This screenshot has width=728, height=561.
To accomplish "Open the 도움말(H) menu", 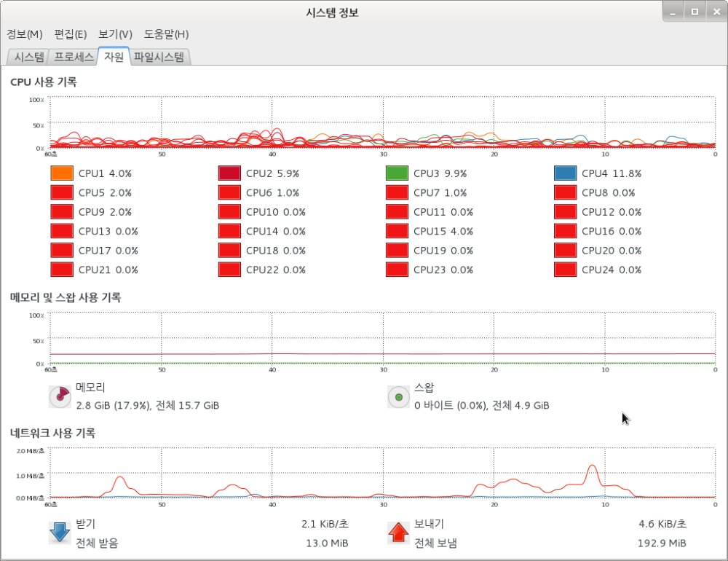I will coord(166,34).
